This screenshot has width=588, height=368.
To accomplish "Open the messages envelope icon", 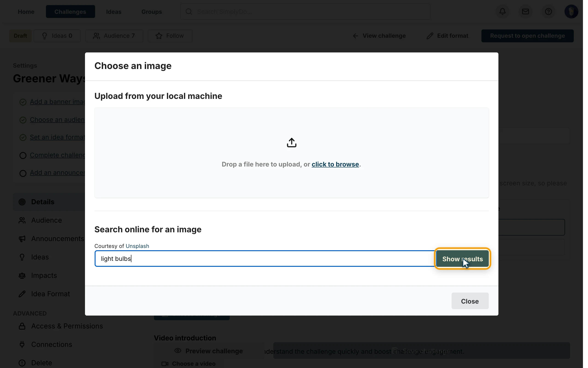I will pos(525,11).
